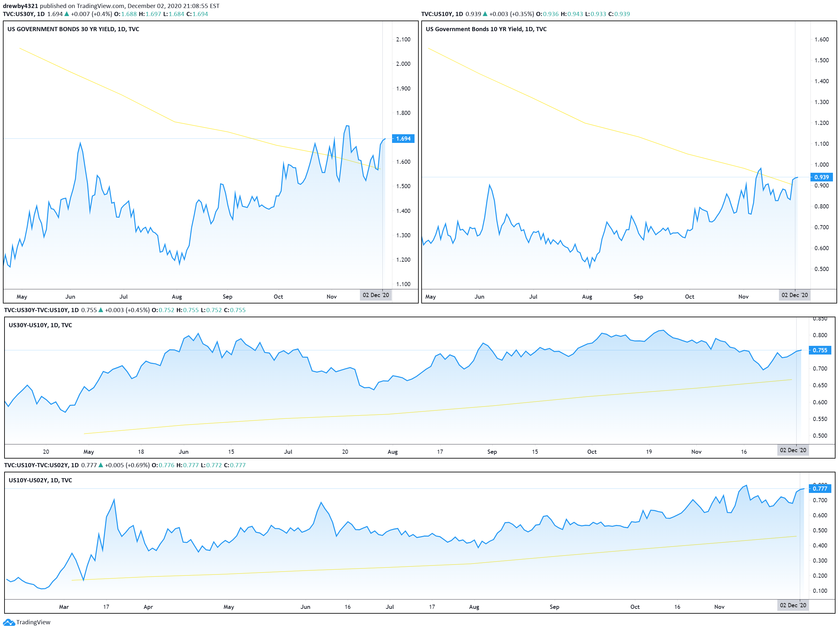Click the 'Sep' time label on US10Y chart
The width and height of the screenshot is (840, 631).
[x=638, y=297]
